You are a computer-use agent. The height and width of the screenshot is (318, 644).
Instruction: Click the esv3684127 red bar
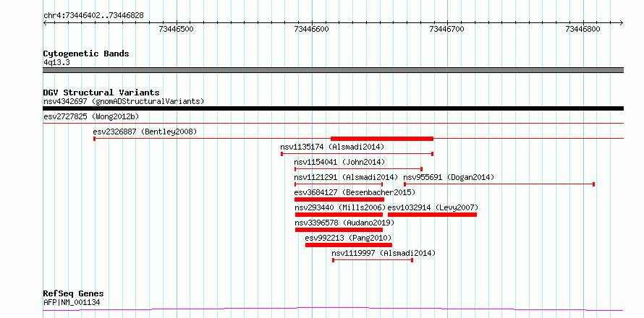(x=339, y=199)
